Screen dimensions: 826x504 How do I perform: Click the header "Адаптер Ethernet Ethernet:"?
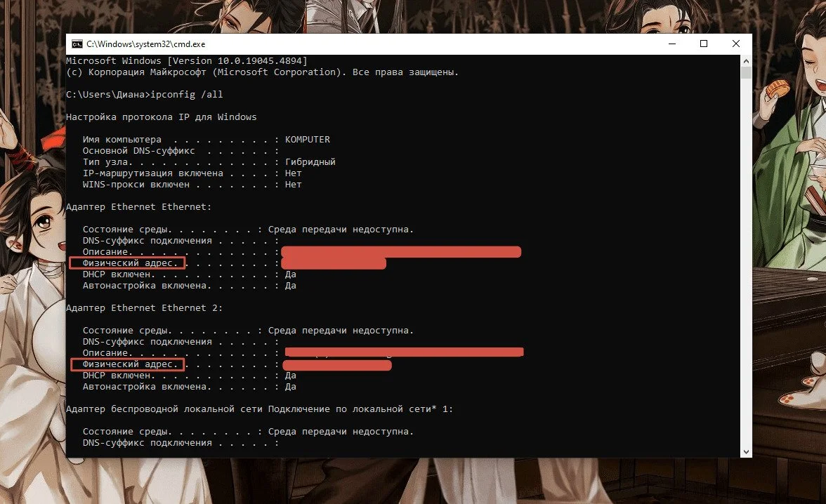138,207
